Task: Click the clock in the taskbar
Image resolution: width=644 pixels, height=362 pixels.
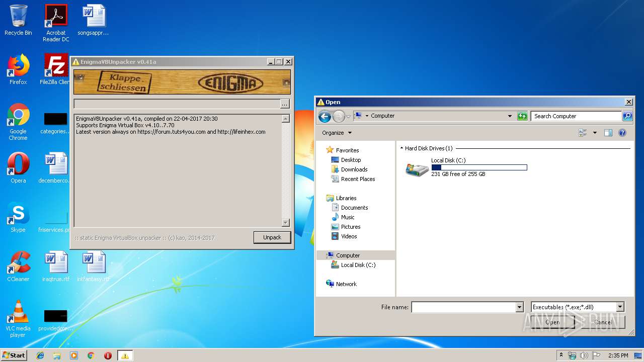Action: [618, 355]
